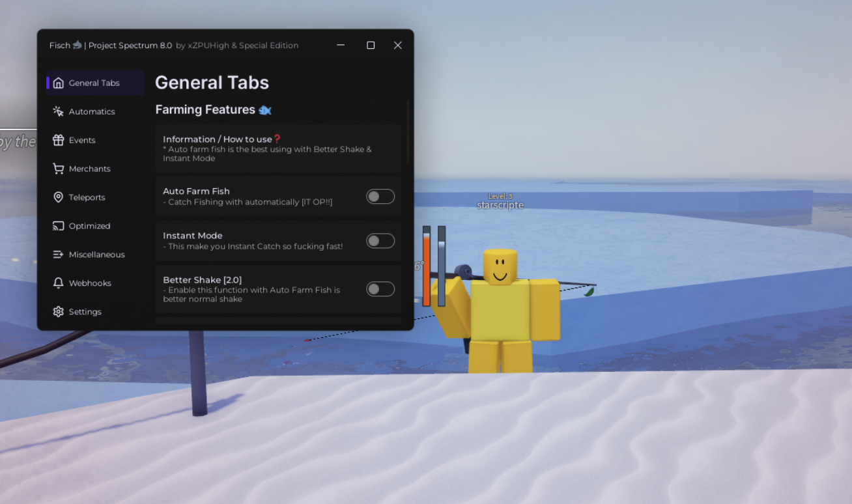Open Events via the gift icon
This screenshot has width=852, height=504.
59,140
